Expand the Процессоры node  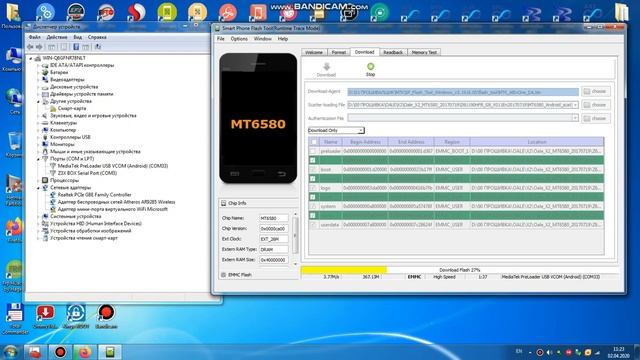point(39,180)
